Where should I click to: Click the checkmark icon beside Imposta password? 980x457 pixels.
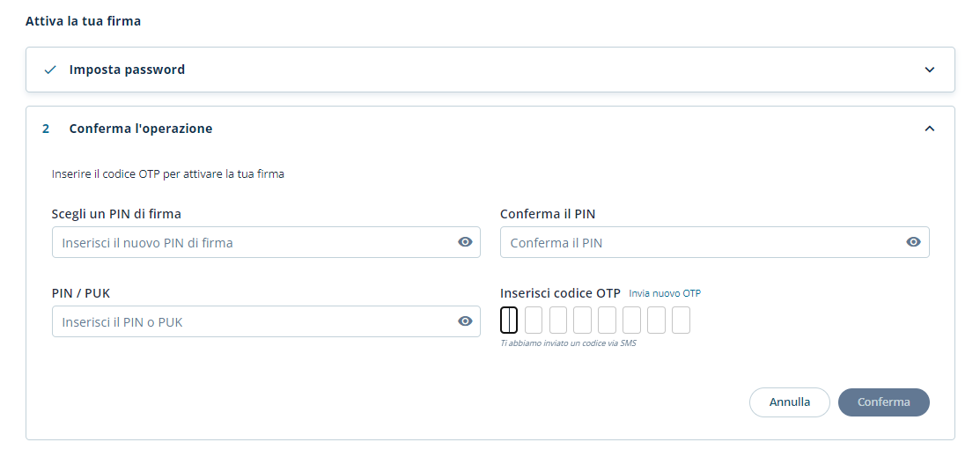tap(50, 70)
